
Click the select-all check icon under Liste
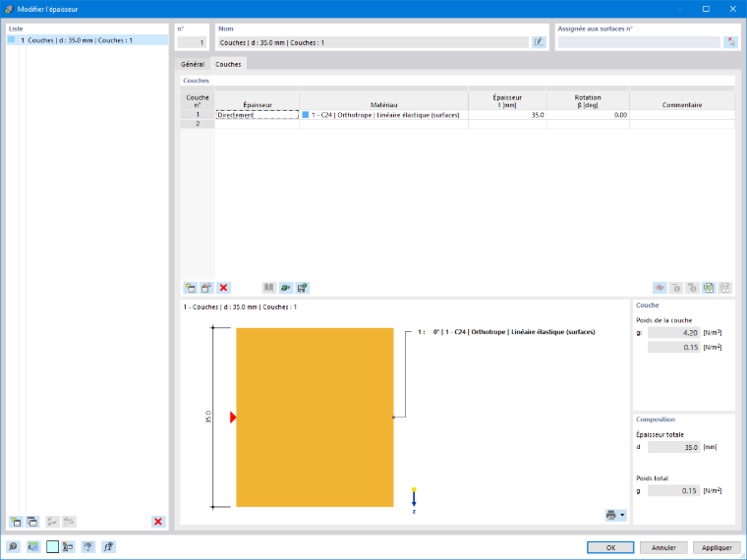(52, 522)
